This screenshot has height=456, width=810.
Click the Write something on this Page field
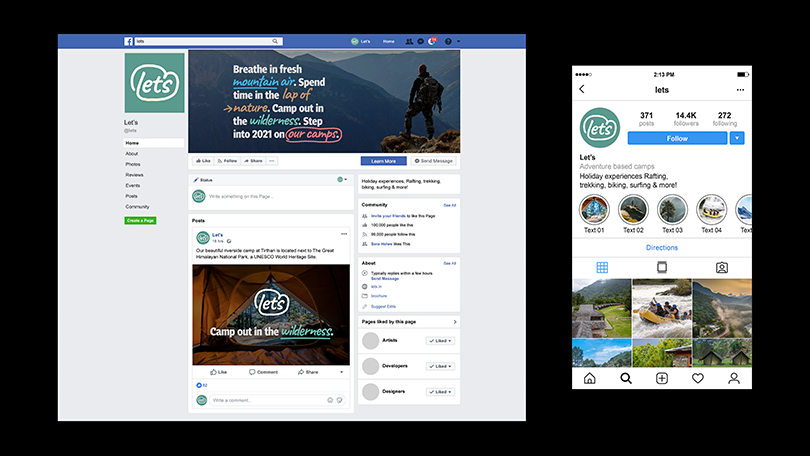[241, 197]
